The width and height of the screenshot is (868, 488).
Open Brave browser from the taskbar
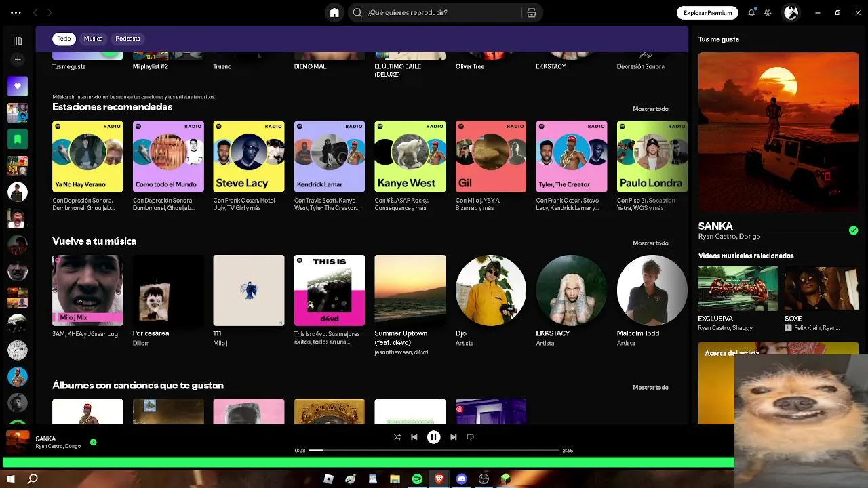[439, 479]
